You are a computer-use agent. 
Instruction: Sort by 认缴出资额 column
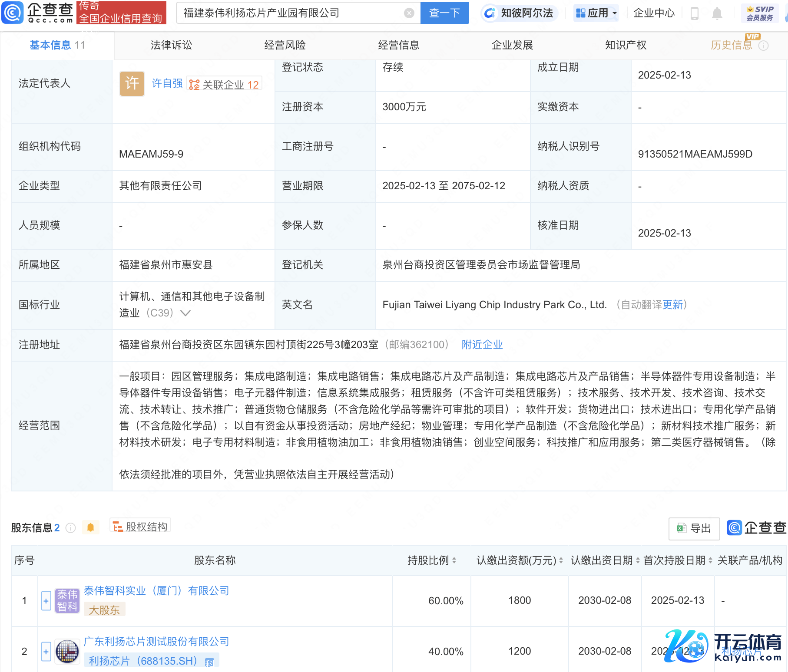(561, 560)
